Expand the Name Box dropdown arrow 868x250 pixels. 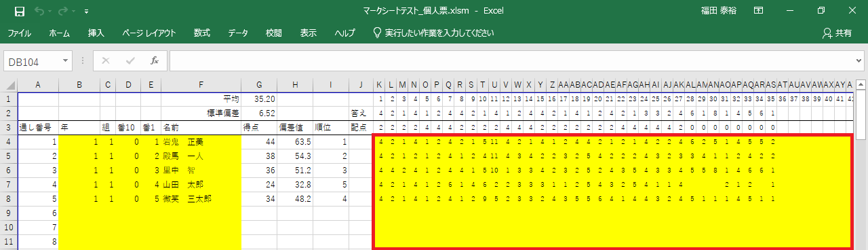point(66,61)
